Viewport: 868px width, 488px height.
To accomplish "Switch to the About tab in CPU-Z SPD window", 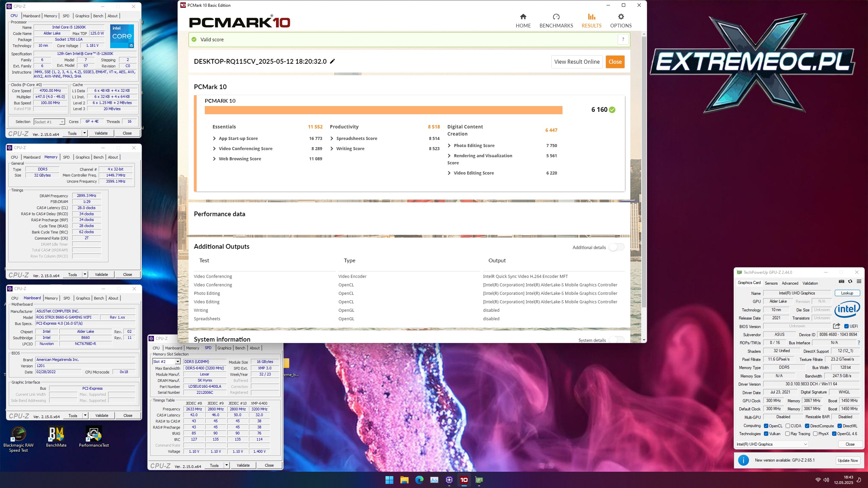I will tap(255, 348).
